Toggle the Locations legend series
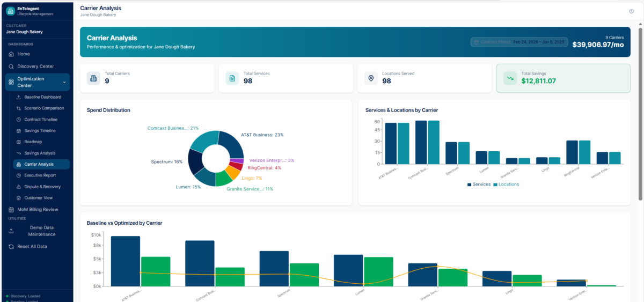Screen dimensions: 644x302 [506, 184]
